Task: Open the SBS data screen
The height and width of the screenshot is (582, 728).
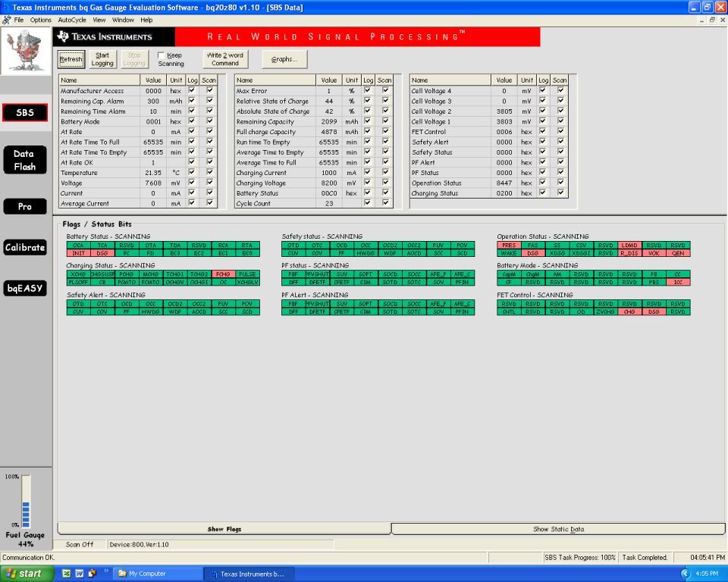Action: pos(25,113)
